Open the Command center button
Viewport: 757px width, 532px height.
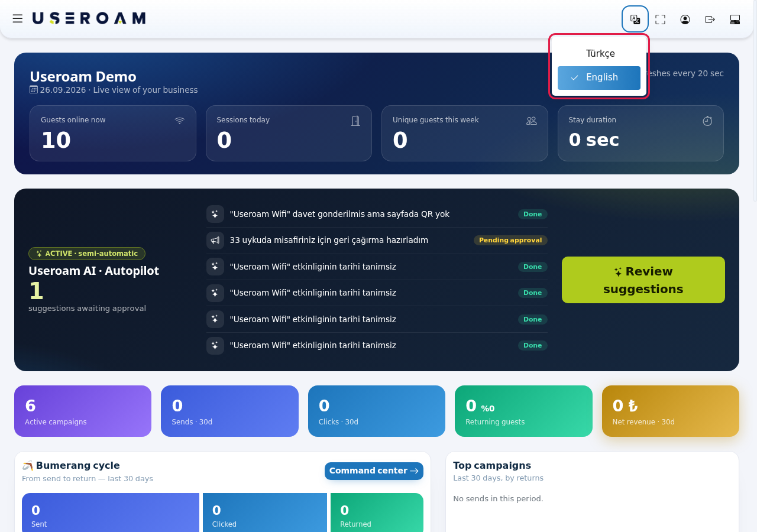pos(374,471)
